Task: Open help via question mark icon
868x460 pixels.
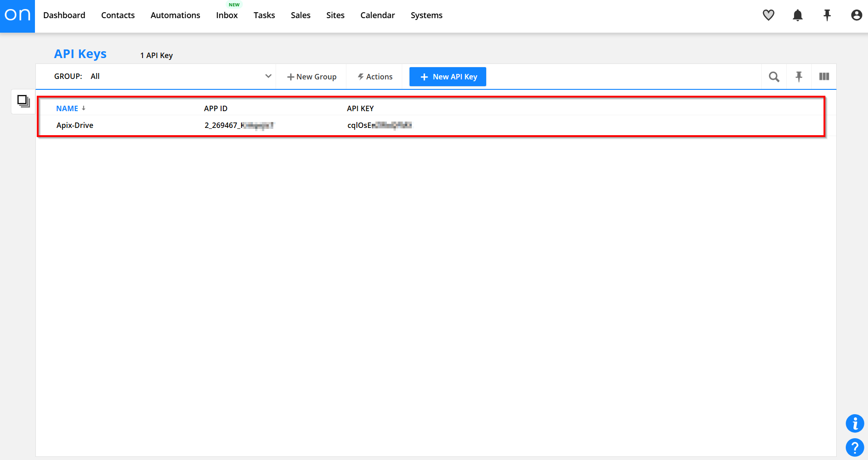Action: coord(854,448)
